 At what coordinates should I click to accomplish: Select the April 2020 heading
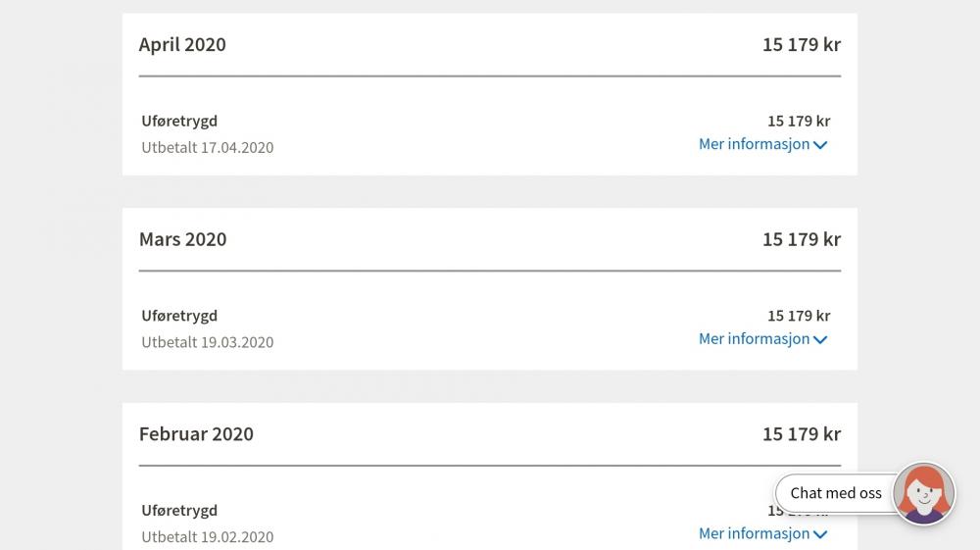182,45
